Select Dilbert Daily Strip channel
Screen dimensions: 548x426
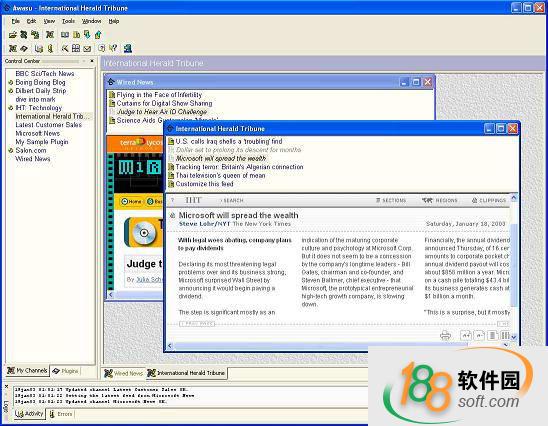[x=41, y=91]
